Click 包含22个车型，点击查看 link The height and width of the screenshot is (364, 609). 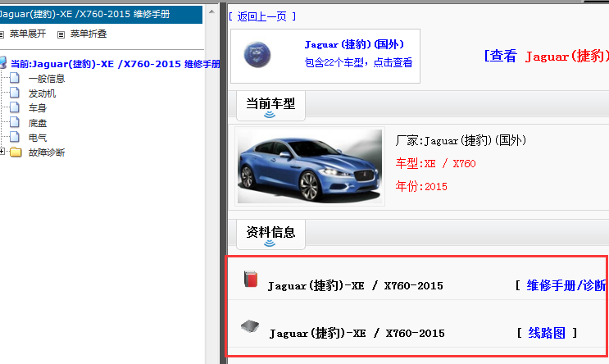coord(358,62)
